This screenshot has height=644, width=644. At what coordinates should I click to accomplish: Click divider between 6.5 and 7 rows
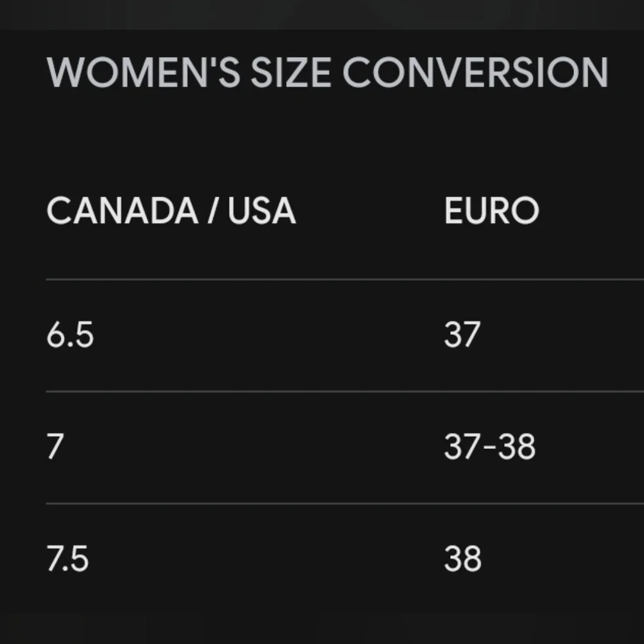(x=345, y=392)
